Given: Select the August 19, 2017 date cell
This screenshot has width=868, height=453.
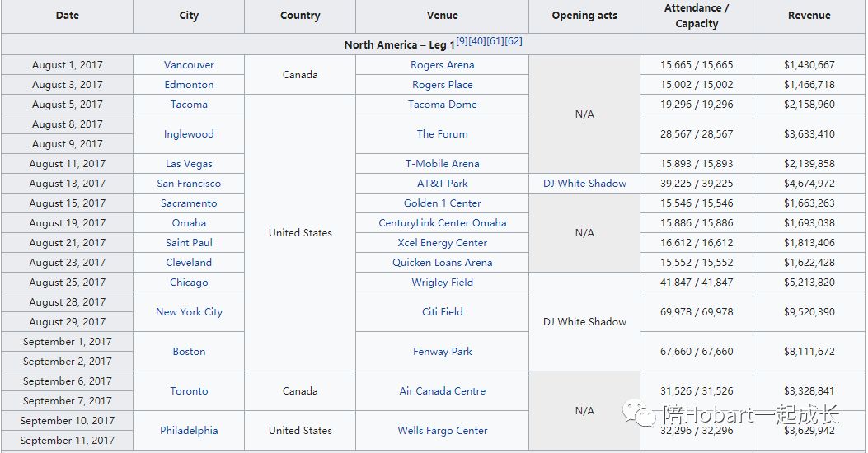Looking at the screenshot, I should (x=67, y=223).
